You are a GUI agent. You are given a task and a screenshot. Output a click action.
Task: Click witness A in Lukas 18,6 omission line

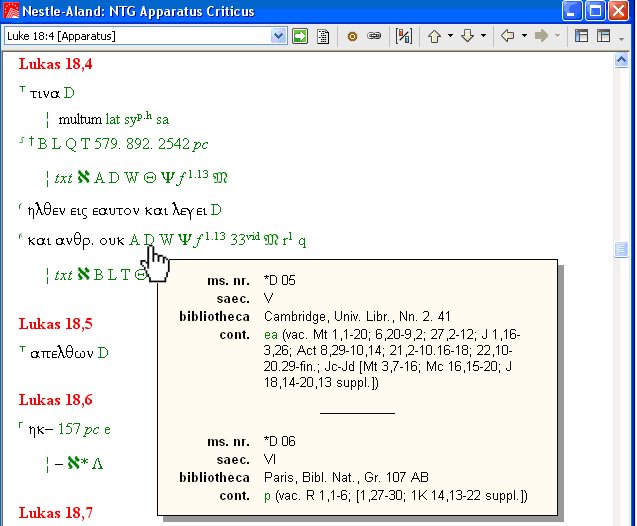(97, 463)
